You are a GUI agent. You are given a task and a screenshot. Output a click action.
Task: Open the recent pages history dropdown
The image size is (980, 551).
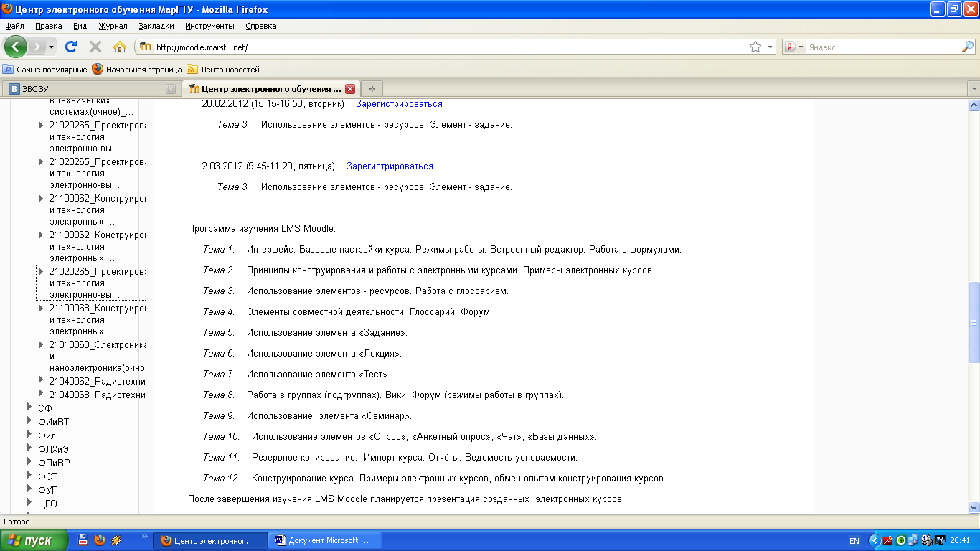[51, 47]
